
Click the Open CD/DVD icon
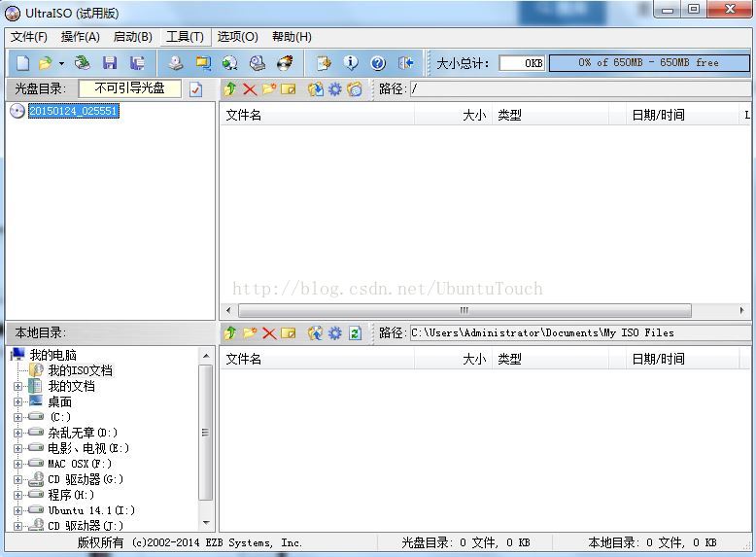(83, 62)
